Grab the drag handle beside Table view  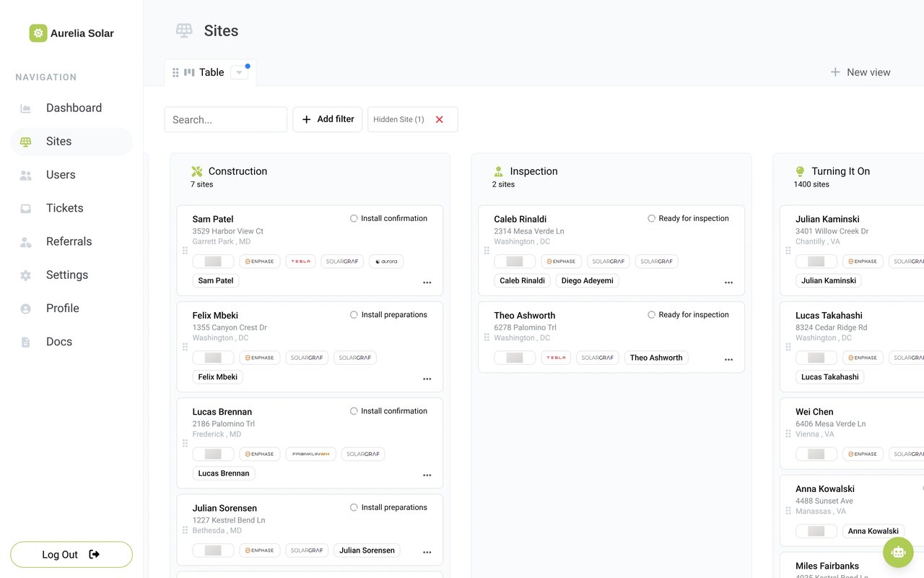click(175, 72)
